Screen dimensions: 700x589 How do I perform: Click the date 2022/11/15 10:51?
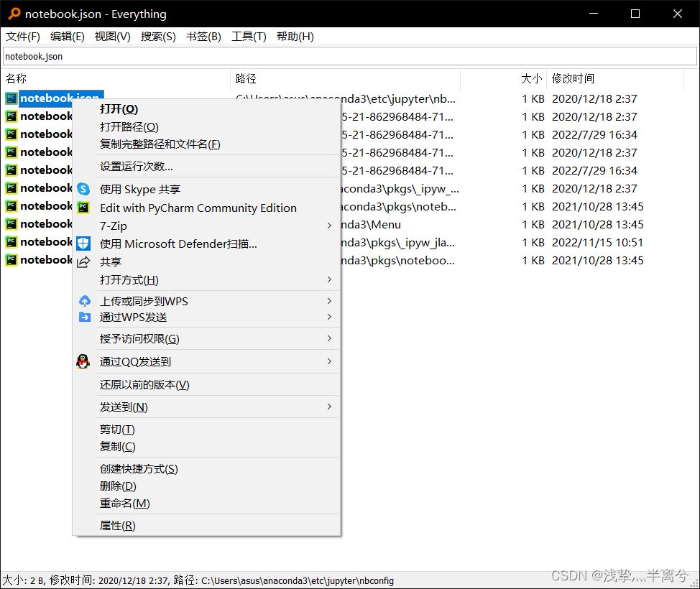point(598,242)
